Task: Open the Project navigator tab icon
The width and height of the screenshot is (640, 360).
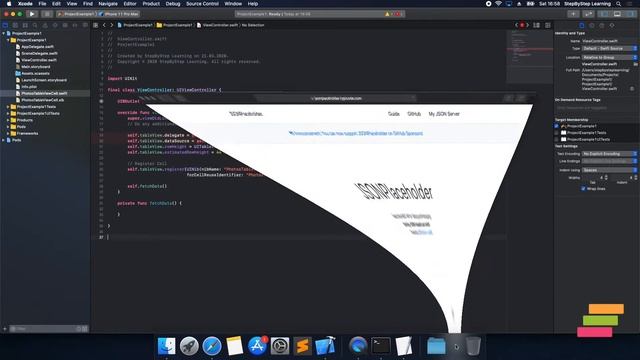Action: click(x=5, y=25)
